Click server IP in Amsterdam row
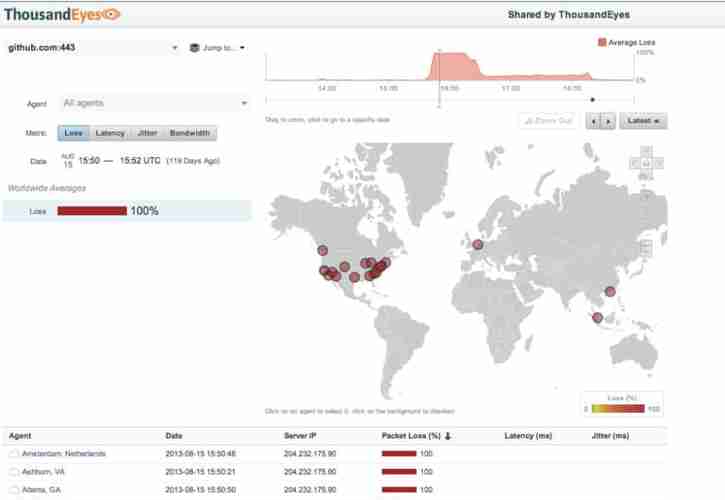This screenshot has width=725, height=500. (310, 454)
